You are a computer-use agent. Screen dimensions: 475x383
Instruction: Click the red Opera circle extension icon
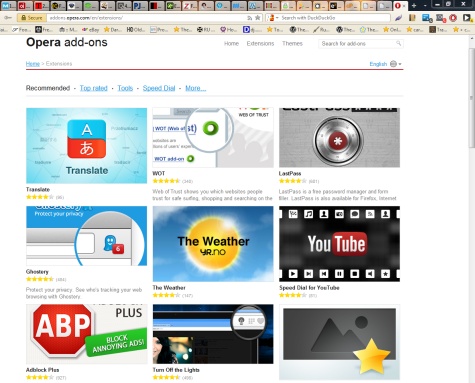453,18
